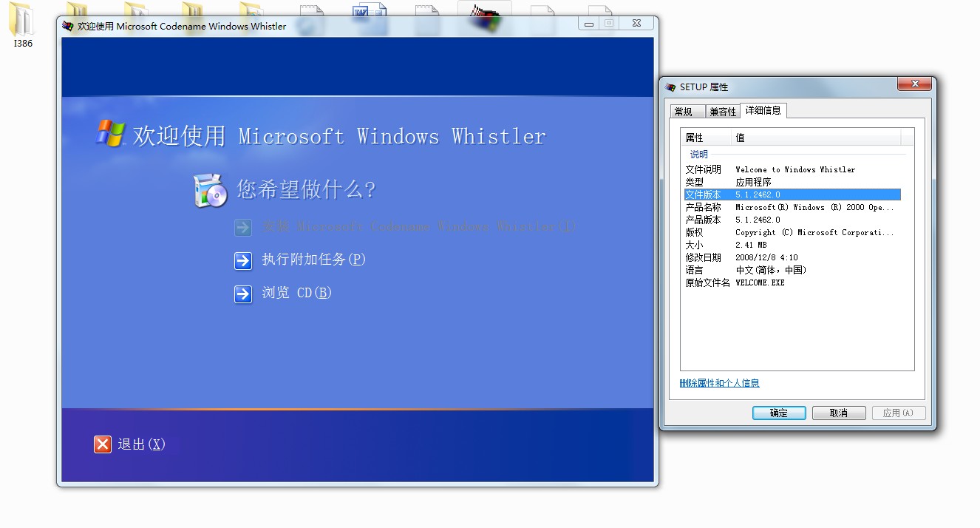Click the 说明 group heading
This screenshot has width=980, height=528.
click(698, 155)
